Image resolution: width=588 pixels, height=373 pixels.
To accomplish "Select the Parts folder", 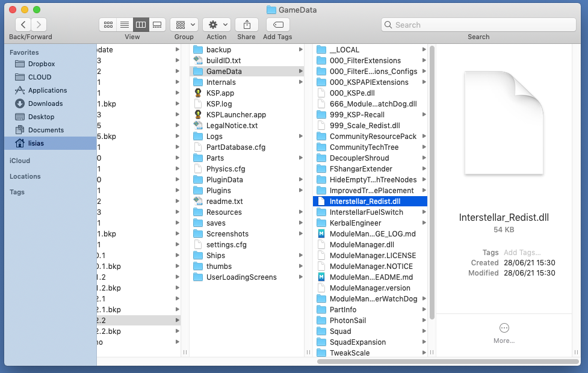I will click(247, 158).
